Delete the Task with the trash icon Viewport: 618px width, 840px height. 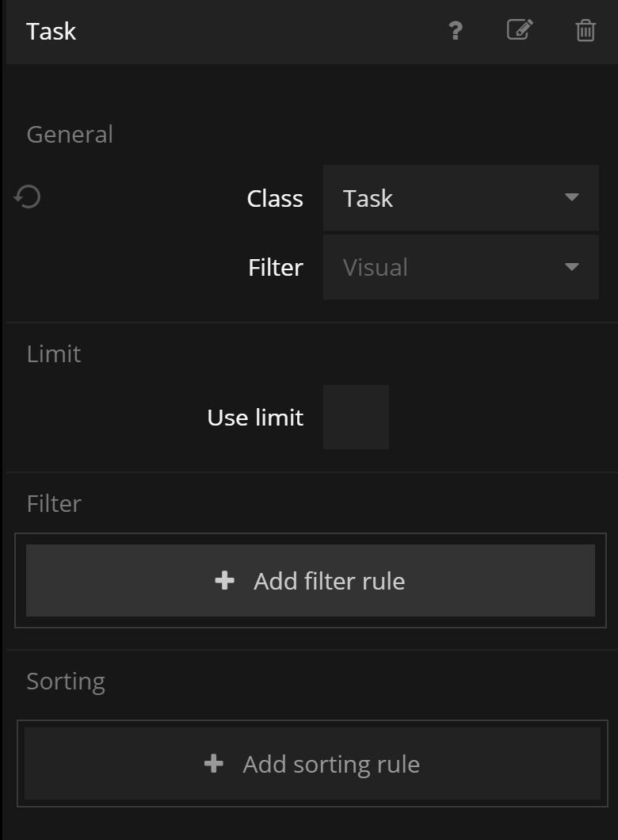586,31
